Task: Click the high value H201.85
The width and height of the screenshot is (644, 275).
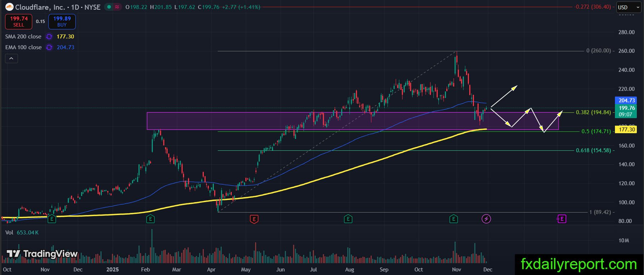Action: (161, 7)
